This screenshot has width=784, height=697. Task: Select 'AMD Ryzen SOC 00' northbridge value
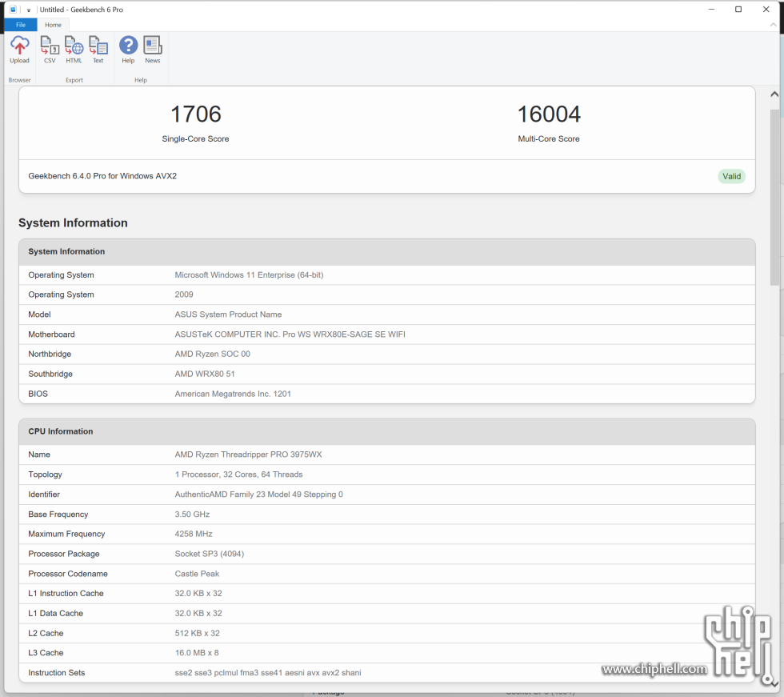(213, 354)
